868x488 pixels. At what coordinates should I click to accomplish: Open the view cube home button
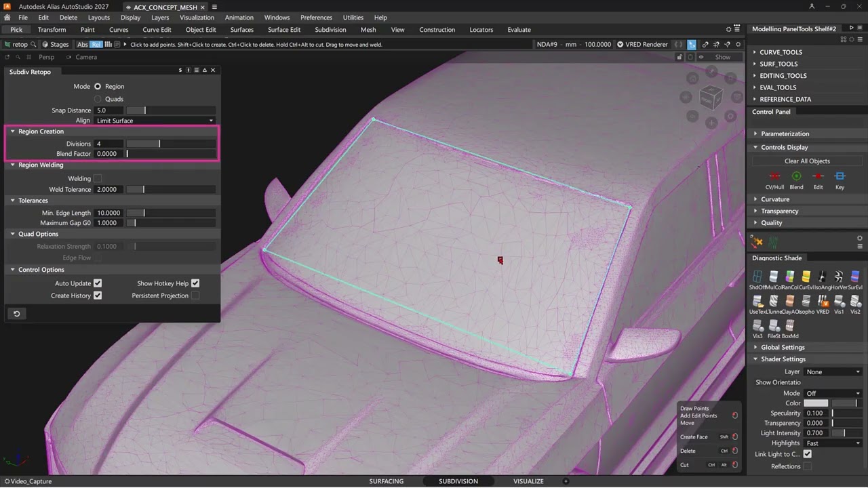pyautogui.click(x=691, y=78)
